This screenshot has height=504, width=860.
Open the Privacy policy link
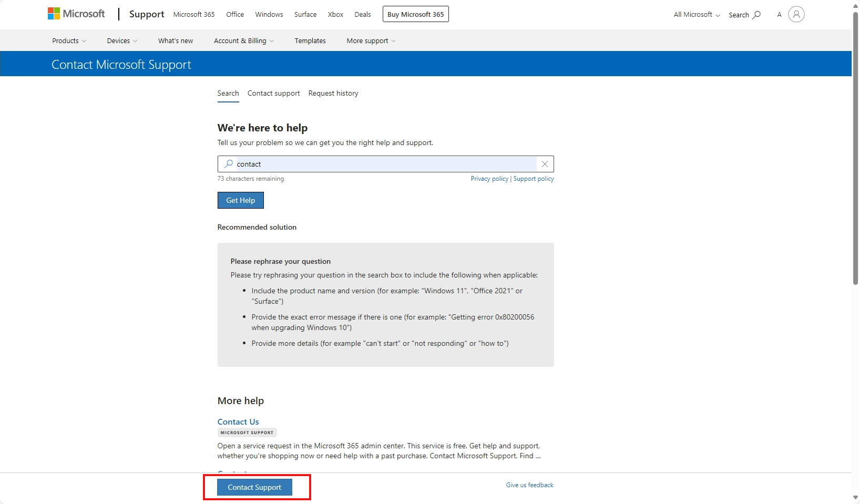click(489, 179)
